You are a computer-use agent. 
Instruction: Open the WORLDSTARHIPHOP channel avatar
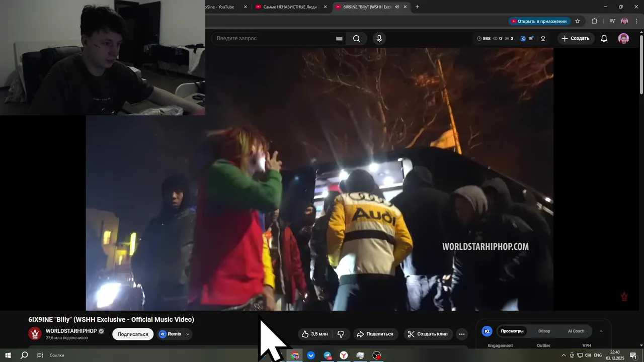click(x=35, y=334)
